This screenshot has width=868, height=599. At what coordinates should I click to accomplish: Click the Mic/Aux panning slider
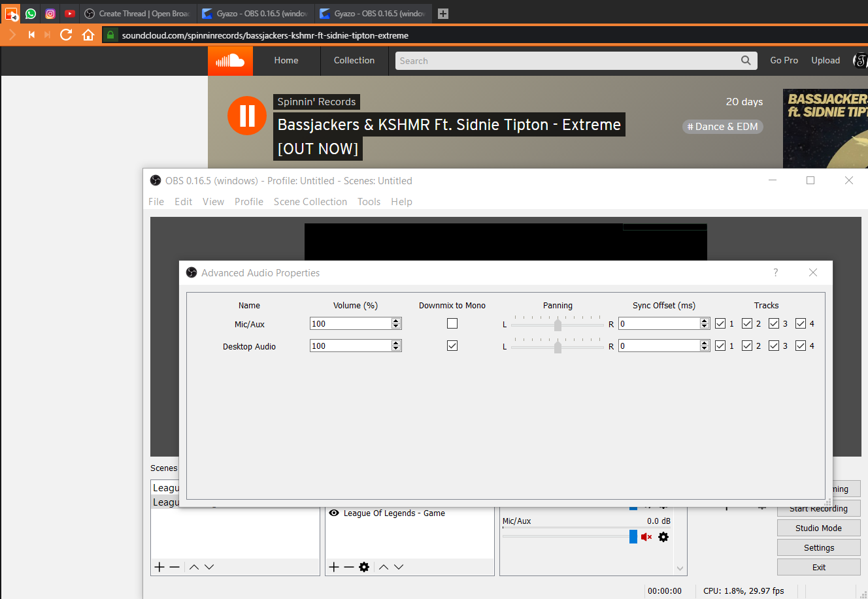[558, 323]
